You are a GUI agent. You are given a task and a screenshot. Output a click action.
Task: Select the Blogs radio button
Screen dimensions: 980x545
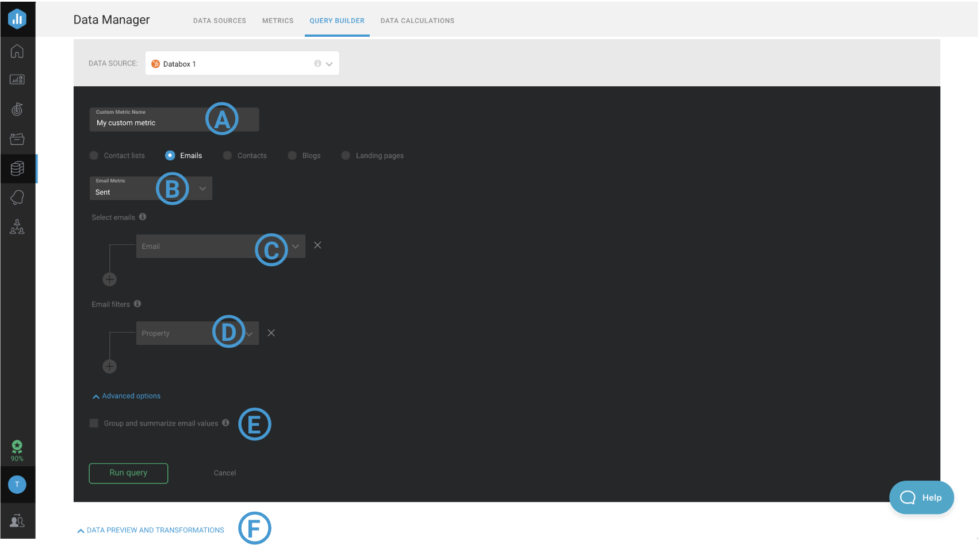292,155
